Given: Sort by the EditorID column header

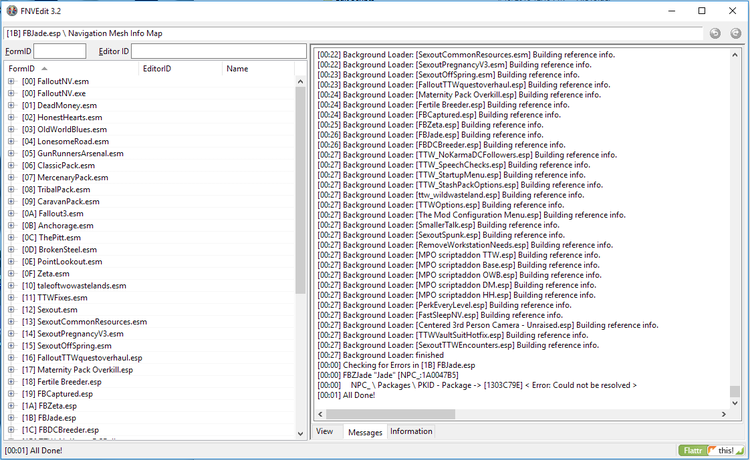Looking at the screenshot, I should 180,68.
